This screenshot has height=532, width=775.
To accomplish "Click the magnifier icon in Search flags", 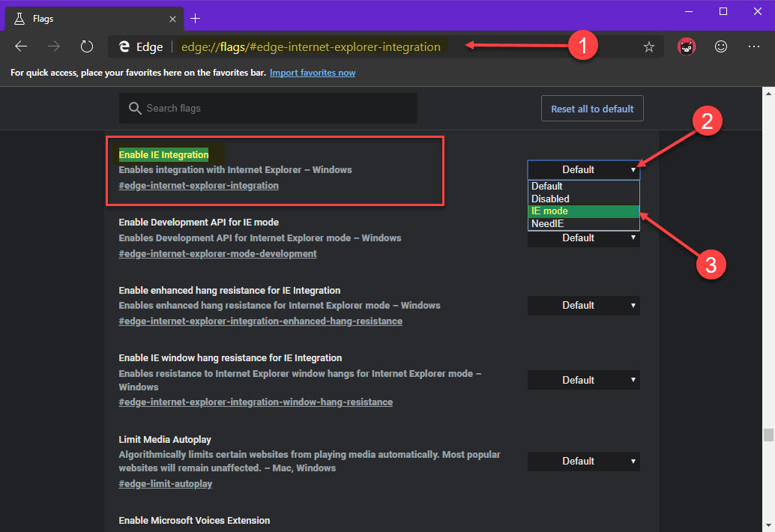I will coord(135,108).
